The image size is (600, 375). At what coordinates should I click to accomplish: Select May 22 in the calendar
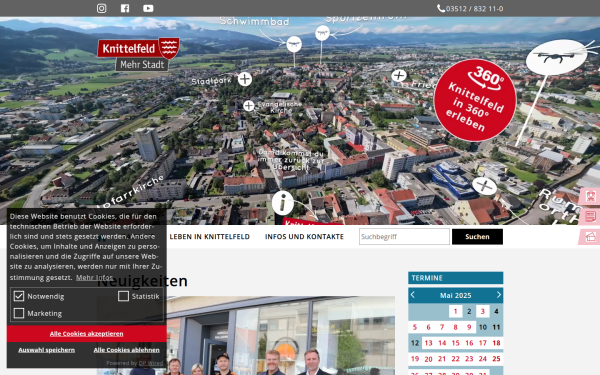[x=455, y=359]
